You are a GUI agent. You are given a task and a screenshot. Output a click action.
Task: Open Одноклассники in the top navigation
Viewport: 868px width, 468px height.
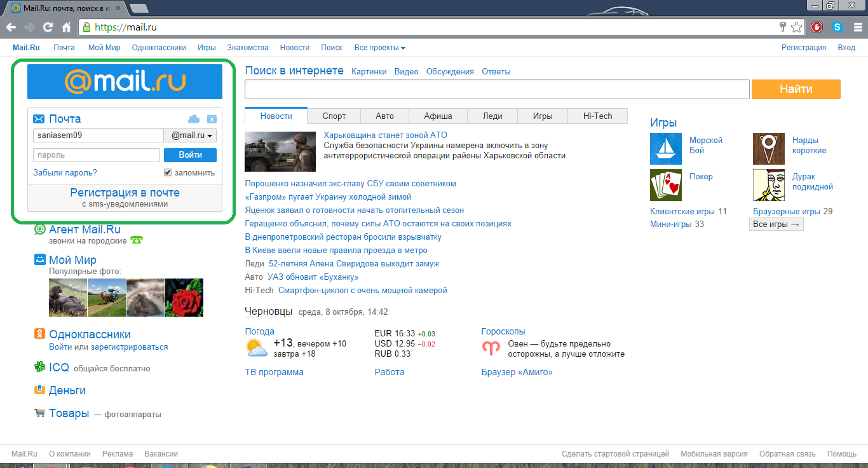[159, 48]
